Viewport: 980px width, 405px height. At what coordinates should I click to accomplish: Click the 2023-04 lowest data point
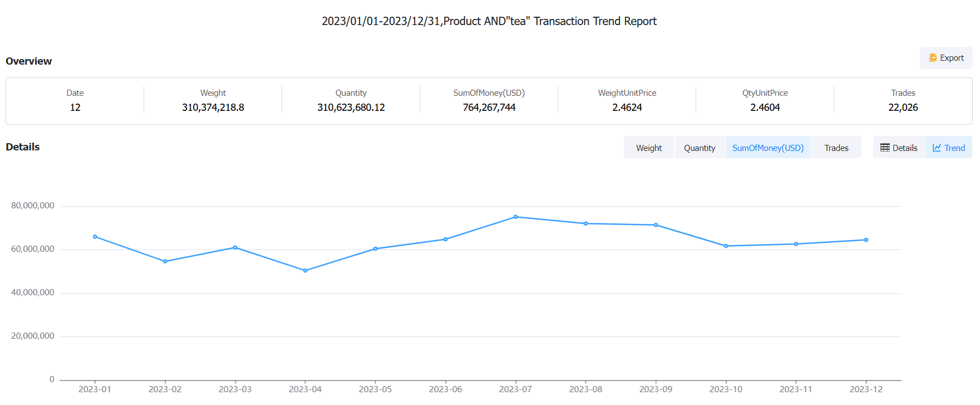click(x=306, y=271)
